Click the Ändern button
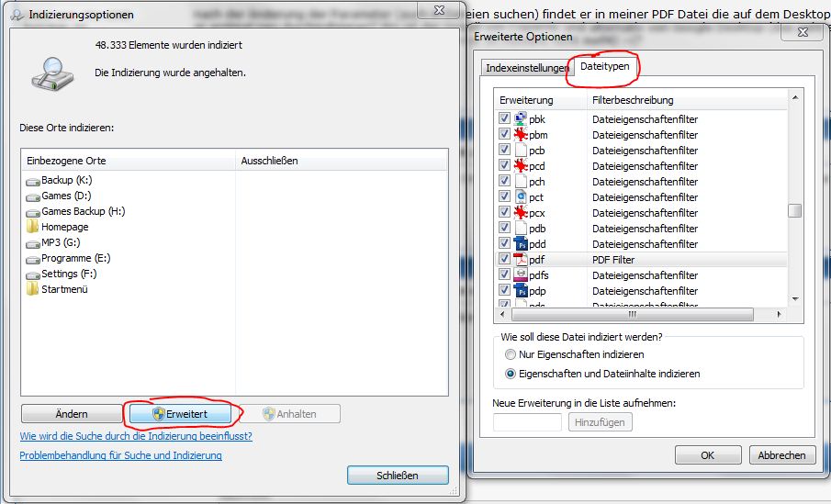 tap(72, 414)
